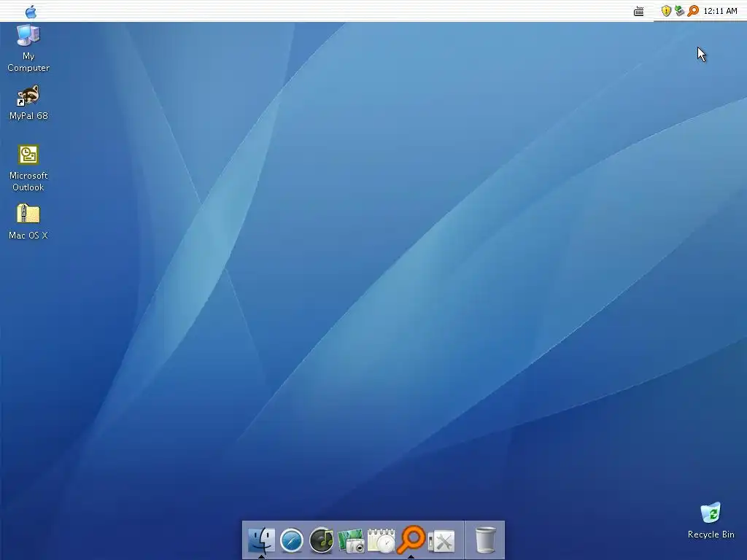The height and width of the screenshot is (560, 747).
Task: Open the iTunes music note dock icon
Action: click(x=322, y=540)
